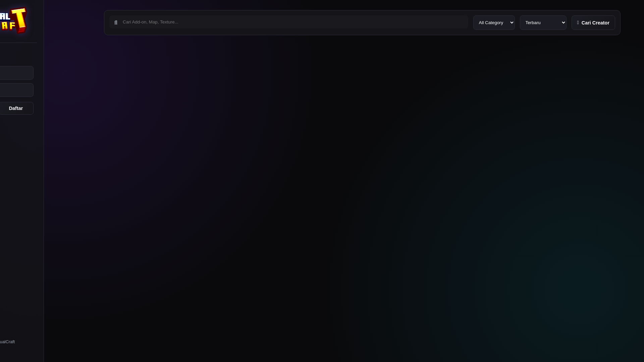Click the search magnifier icon
The image size is (644, 362).
tap(116, 23)
